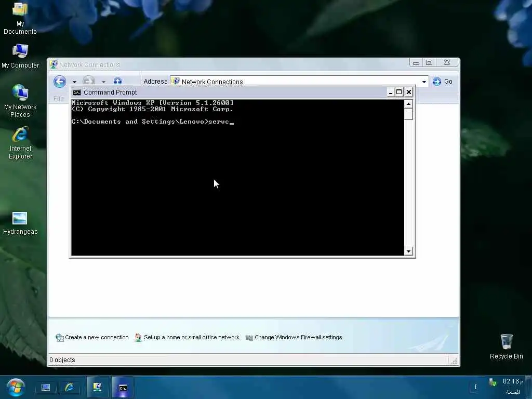This screenshot has height=399, width=532.
Task: Minimize the Network Connections window
Action: point(416,63)
